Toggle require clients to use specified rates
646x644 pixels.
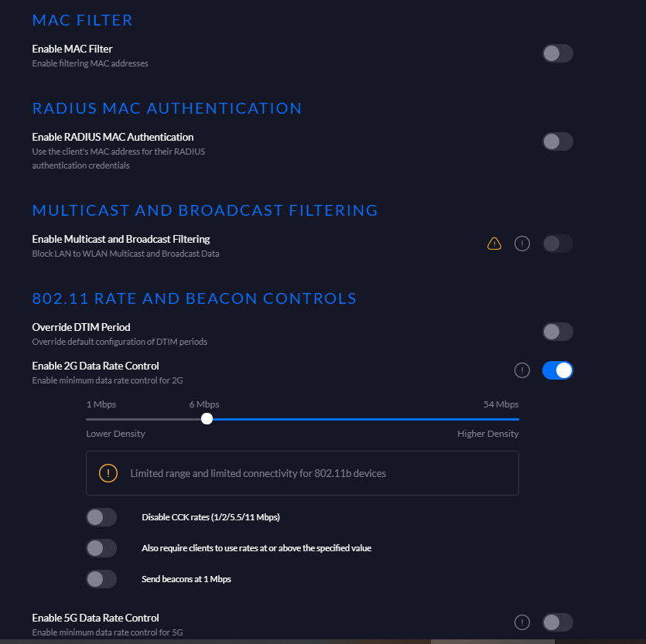[101, 548]
